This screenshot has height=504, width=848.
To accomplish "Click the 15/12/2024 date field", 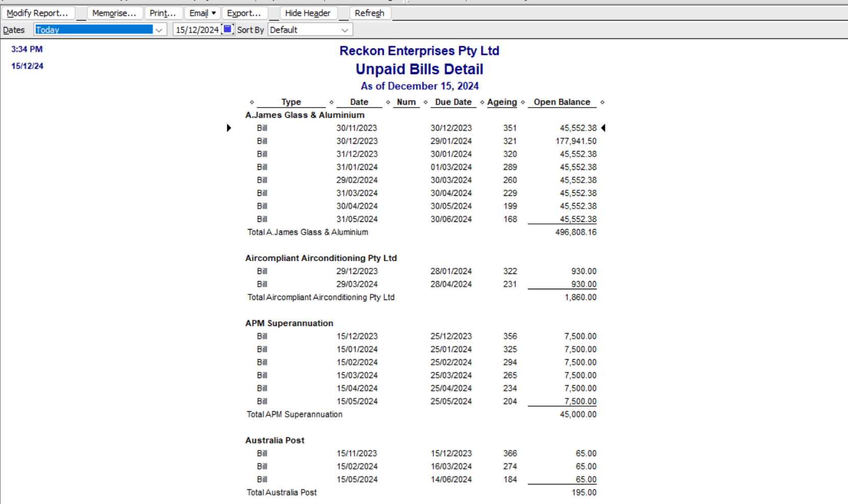I will tap(197, 30).
